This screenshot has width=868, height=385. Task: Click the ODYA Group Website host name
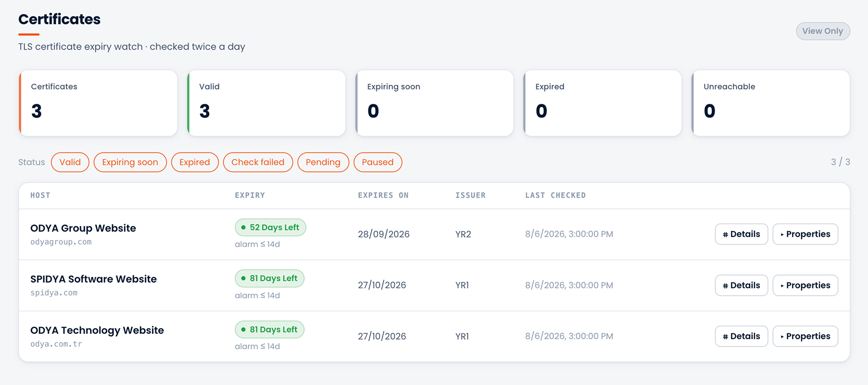83,228
